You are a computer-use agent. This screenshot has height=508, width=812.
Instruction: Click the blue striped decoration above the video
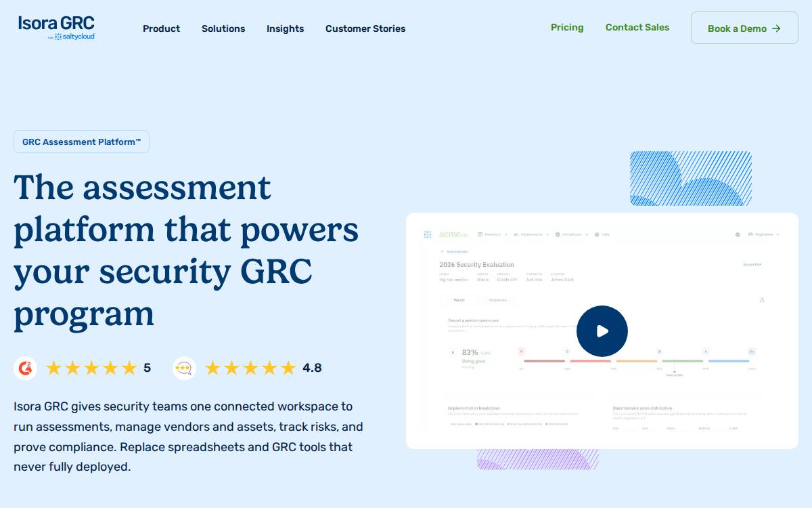point(691,178)
